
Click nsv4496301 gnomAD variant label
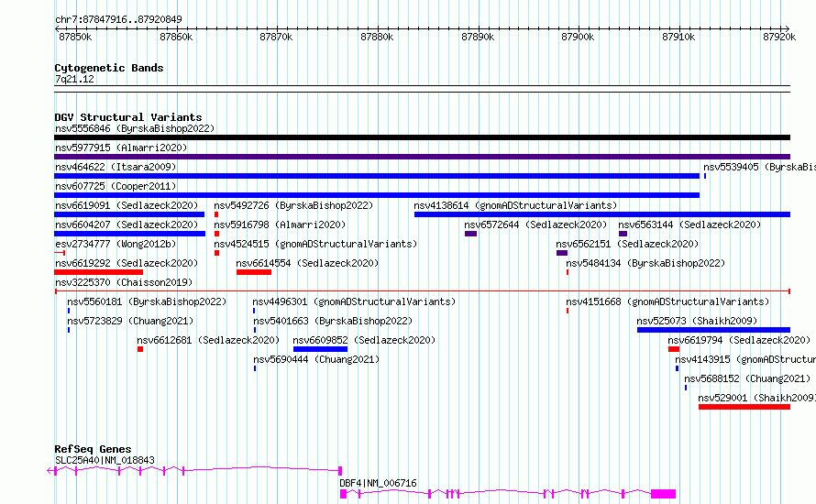(x=354, y=301)
